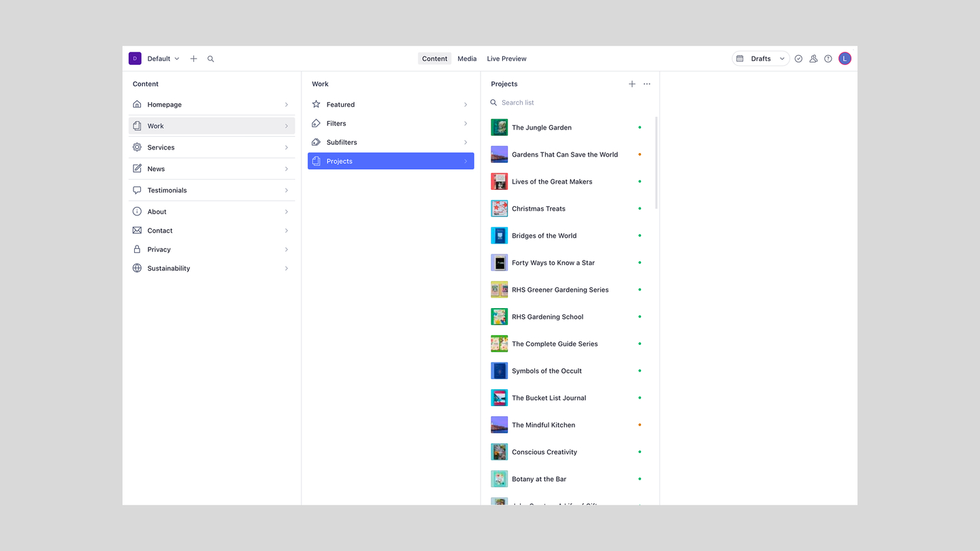Screen dimensions: 980x551
Task: Open the Projects pane ellipsis menu
Action: click(647, 84)
